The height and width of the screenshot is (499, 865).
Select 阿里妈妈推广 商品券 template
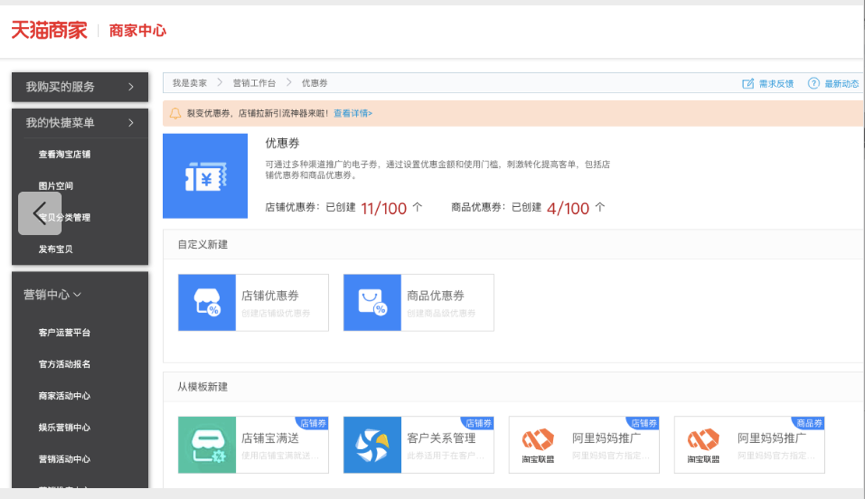(750, 445)
